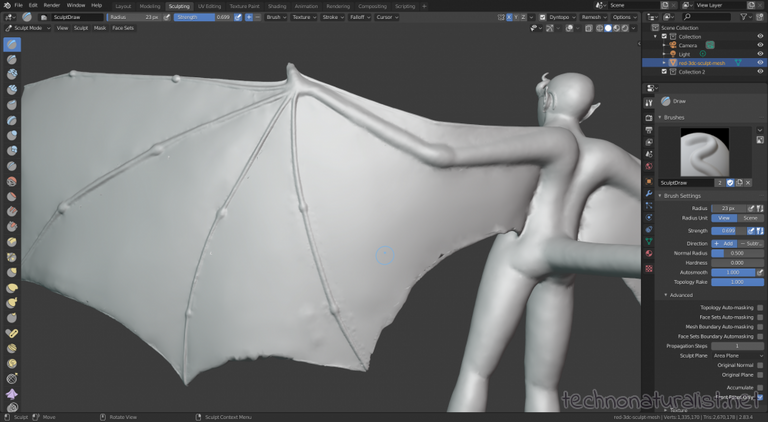The width and height of the screenshot is (768, 422).
Task: Open the Modifiers wrench properties tab
Action: pos(649,193)
